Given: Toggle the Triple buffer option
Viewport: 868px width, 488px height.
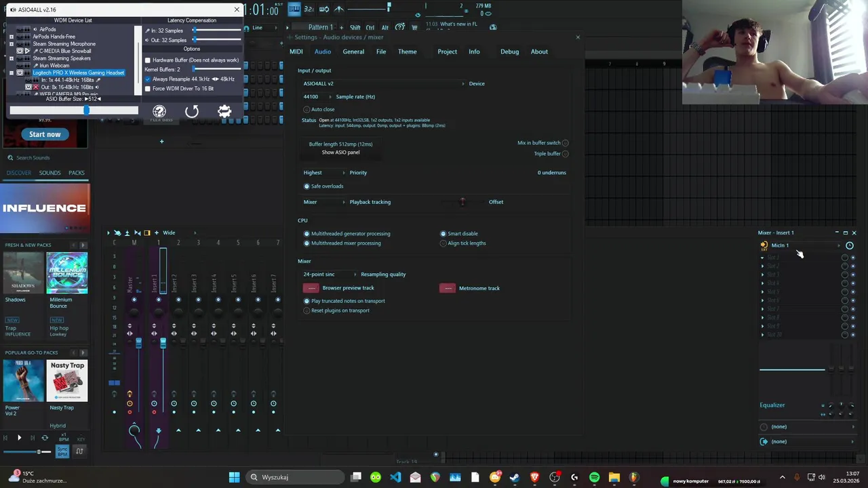Looking at the screenshot, I should point(565,154).
